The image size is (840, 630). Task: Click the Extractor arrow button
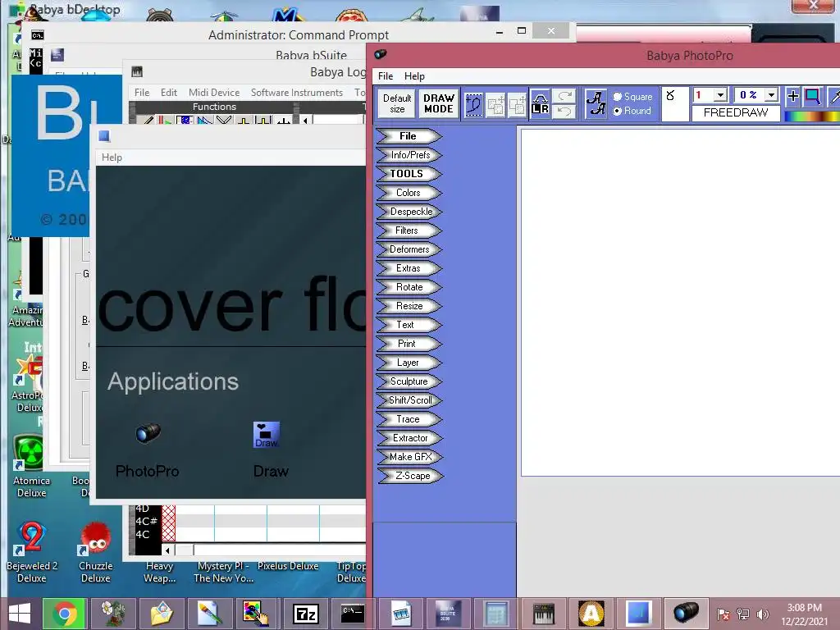coord(409,438)
